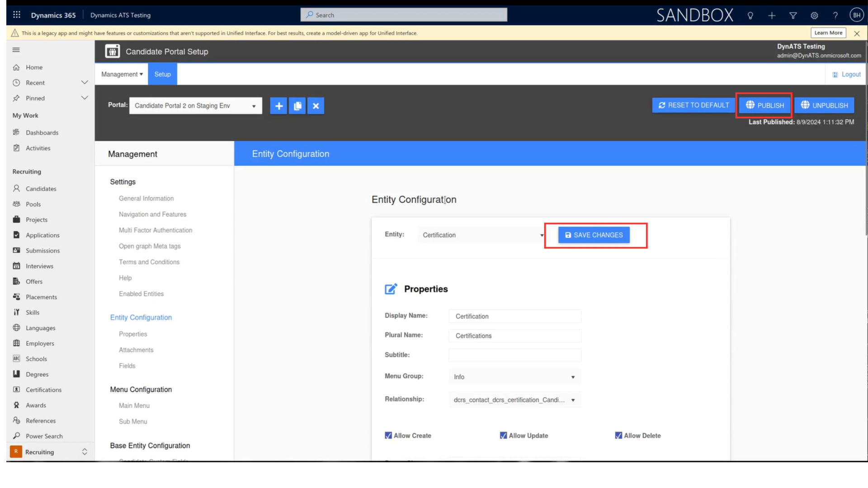Image resolution: width=868 pixels, height=488 pixels.
Task: Open the Dynamics 365 app launcher grid
Action: tap(17, 15)
